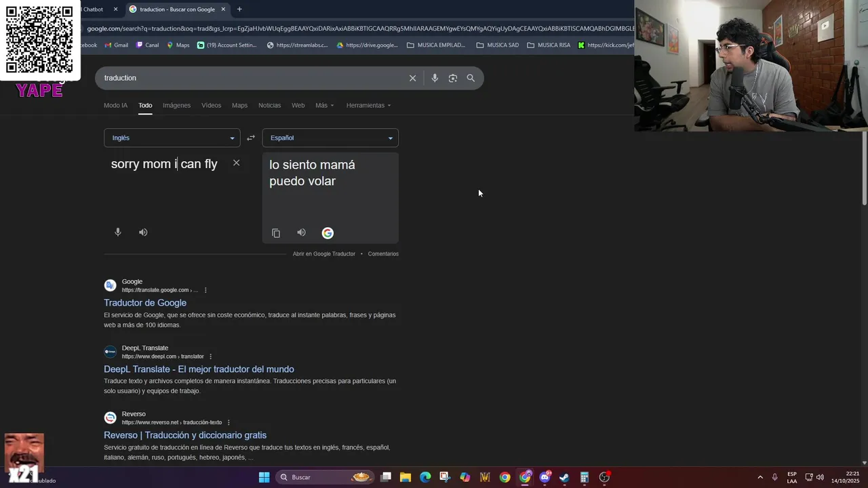
Task: Select the 'traduction - Buscar con Google' browser tab
Action: click(178, 9)
